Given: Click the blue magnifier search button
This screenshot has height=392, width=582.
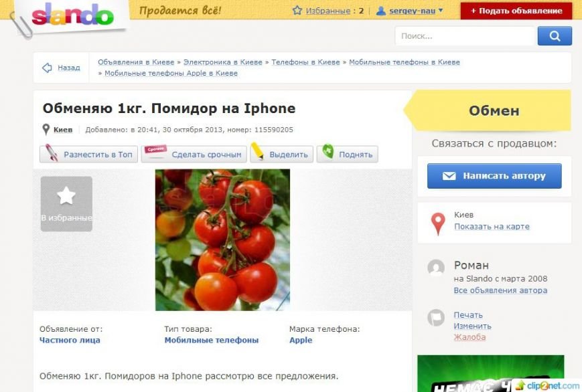Looking at the screenshot, I should [555, 36].
